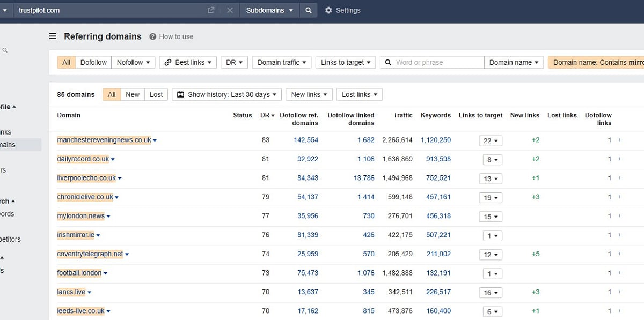This screenshot has height=320, width=644.
Task: Sort by Keywords column header
Action: coord(435,115)
